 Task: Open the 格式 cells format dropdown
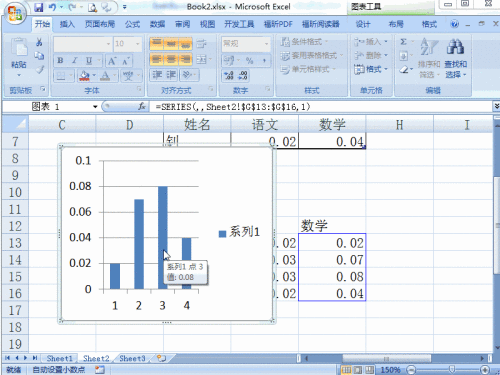(371, 69)
